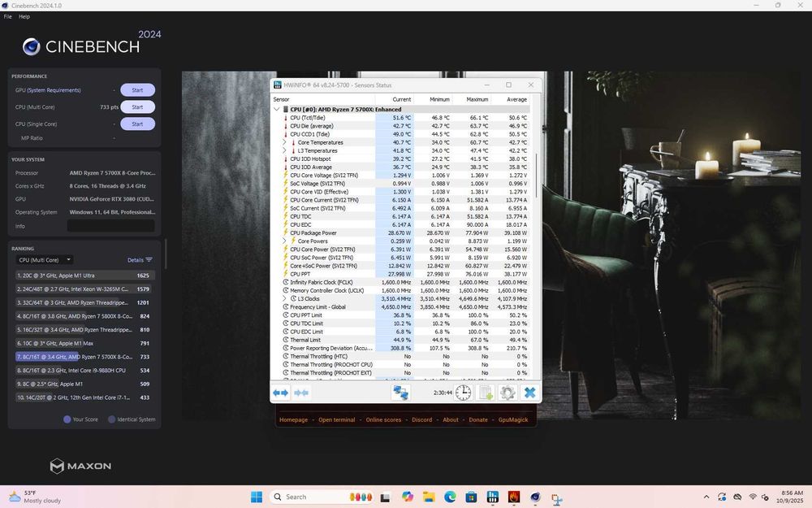This screenshot has height=508, width=812.
Task: Toggle the Your Score legend marker
Action: tap(67, 419)
